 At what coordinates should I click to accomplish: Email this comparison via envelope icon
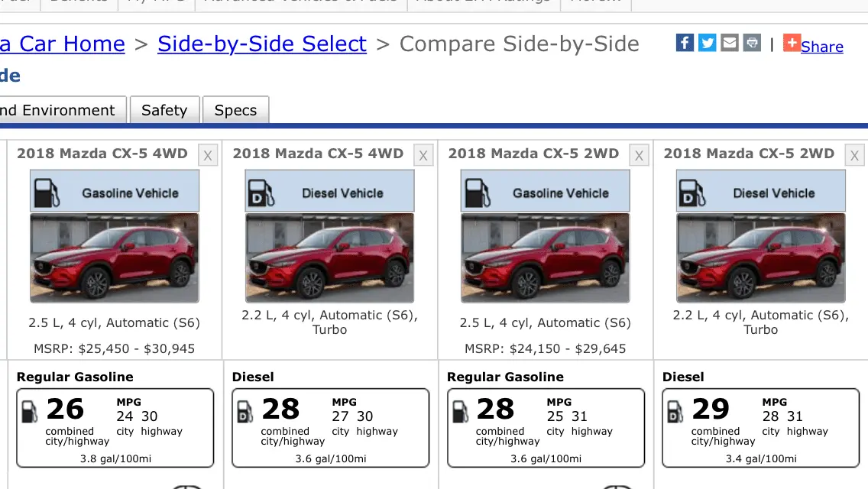coord(730,43)
